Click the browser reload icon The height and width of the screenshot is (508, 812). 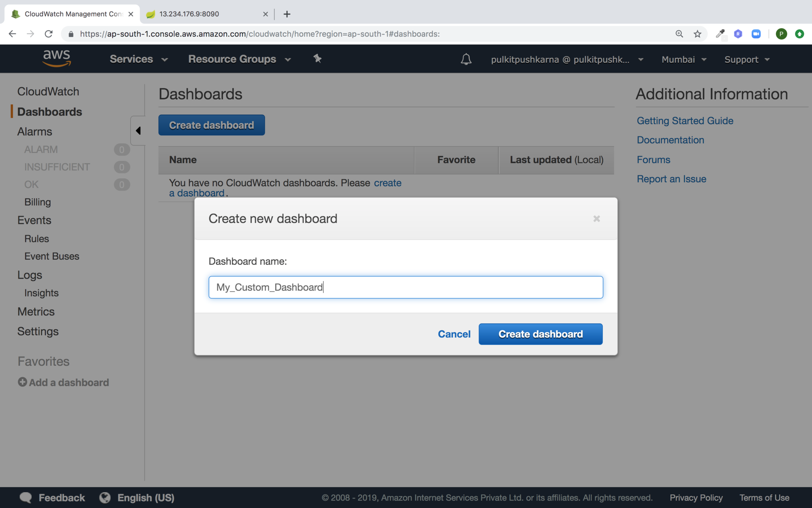[x=48, y=34]
